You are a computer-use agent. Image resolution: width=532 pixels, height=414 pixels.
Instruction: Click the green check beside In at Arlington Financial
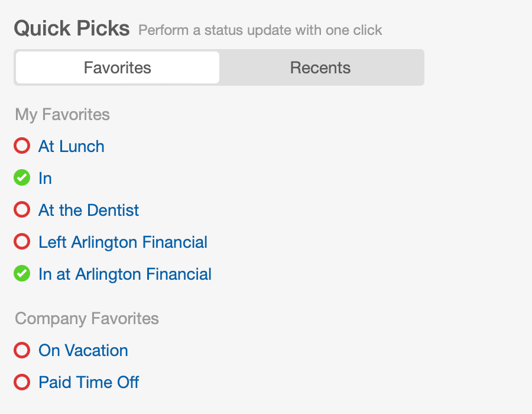tap(22, 274)
